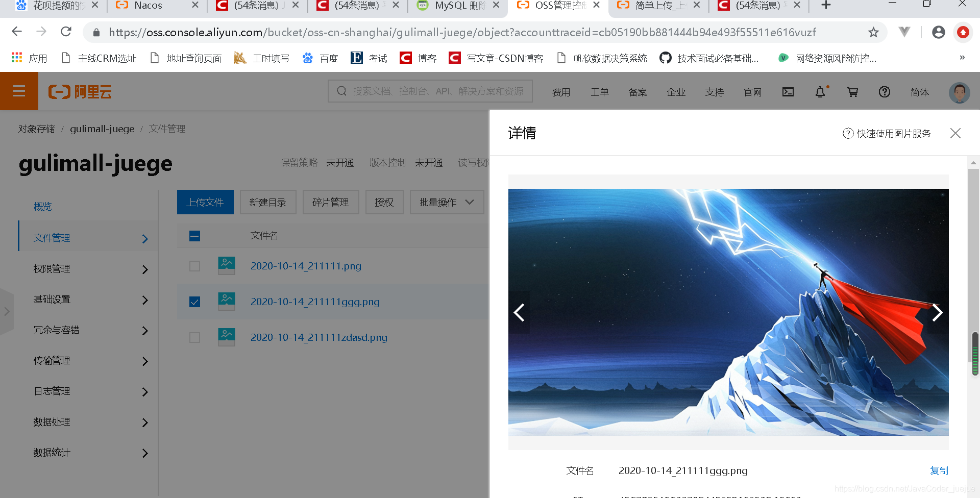Open the 概览 sidebar item
The image size is (980, 498).
click(x=43, y=207)
